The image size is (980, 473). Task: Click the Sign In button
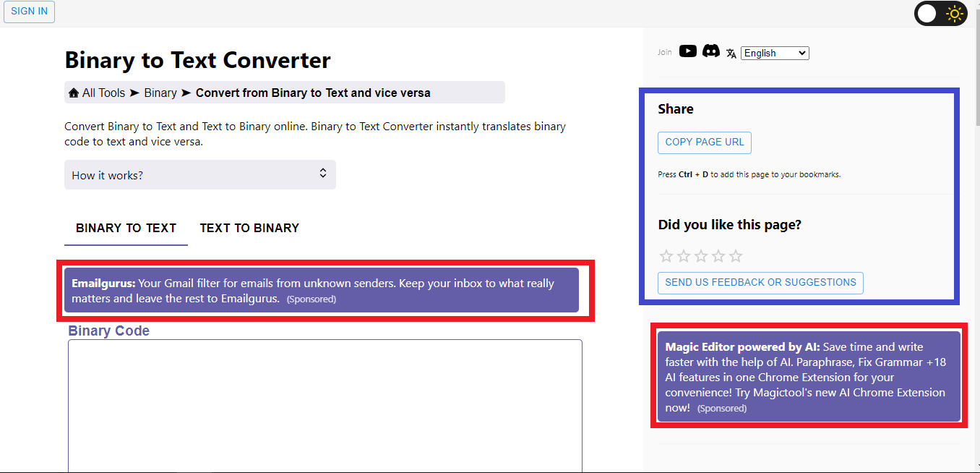30,12
